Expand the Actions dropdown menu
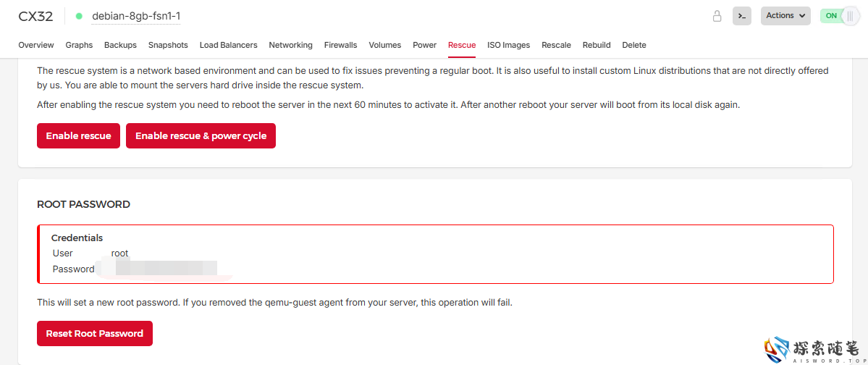 click(785, 16)
